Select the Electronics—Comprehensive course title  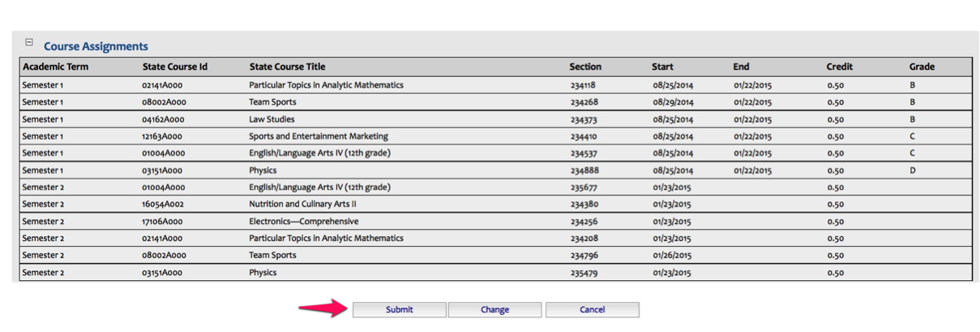point(303,222)
